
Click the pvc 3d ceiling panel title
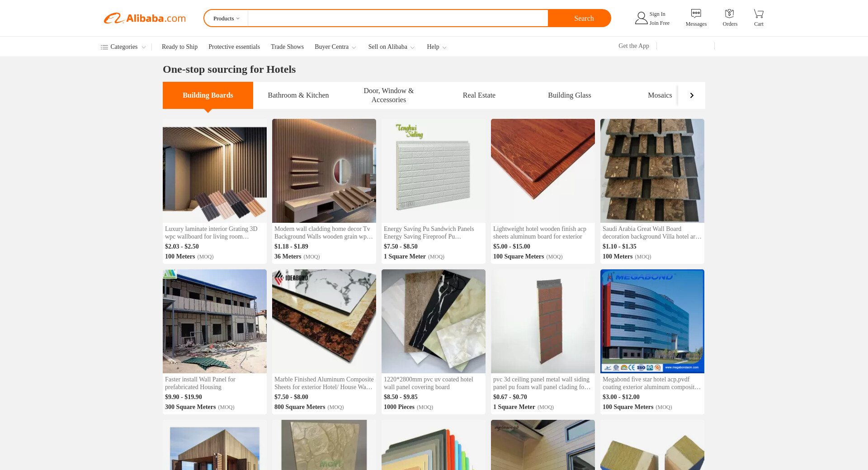coord(542,383)
